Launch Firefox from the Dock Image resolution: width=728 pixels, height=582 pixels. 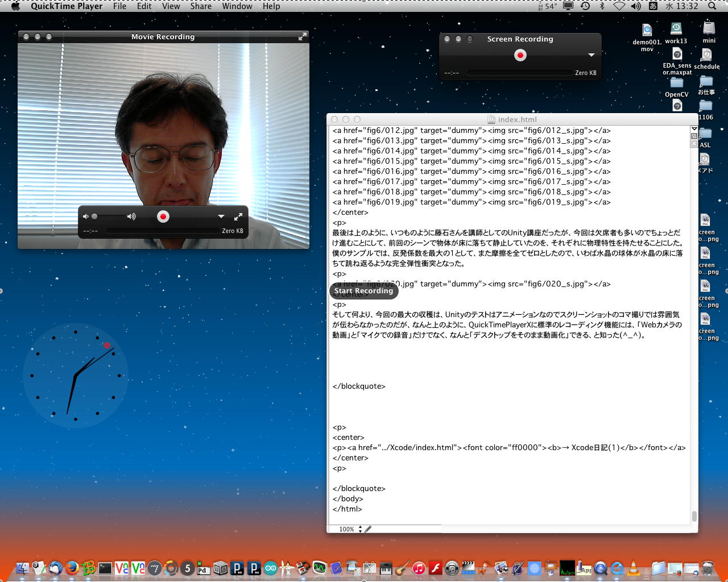pos(72,568)
